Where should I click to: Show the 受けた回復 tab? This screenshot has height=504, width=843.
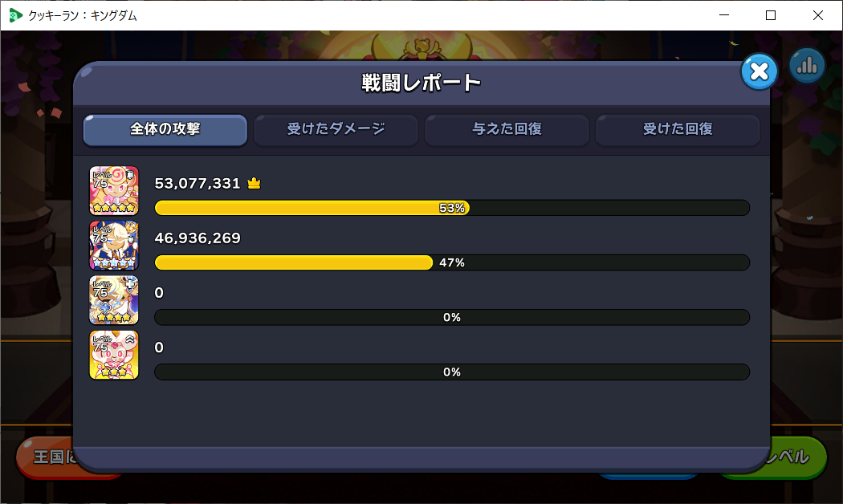click(x=678, y=129)
